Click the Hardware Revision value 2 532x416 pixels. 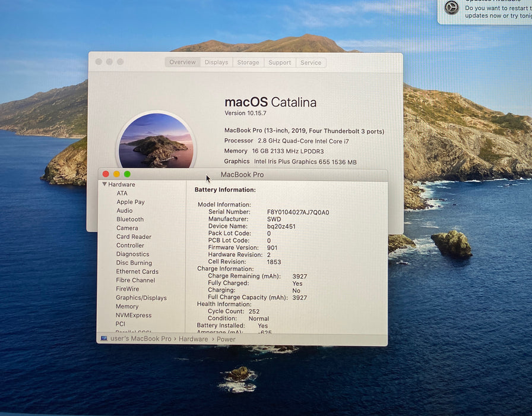tap(269, 255)
